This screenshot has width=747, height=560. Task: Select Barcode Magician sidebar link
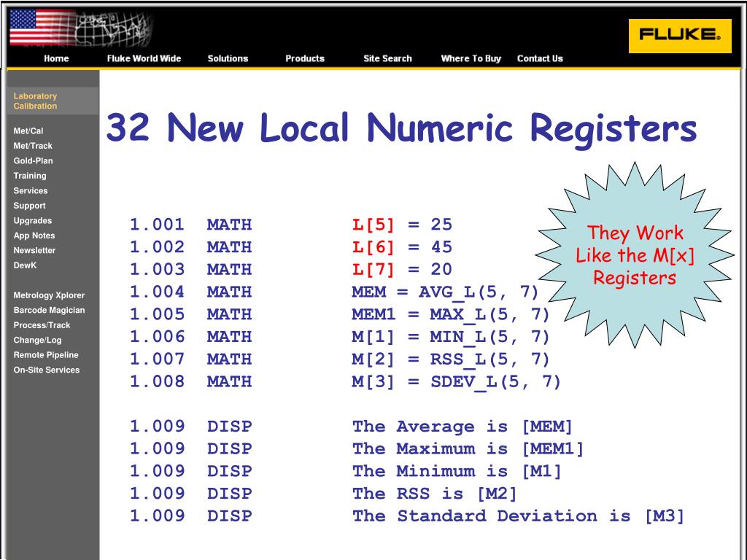coord(49,310)
